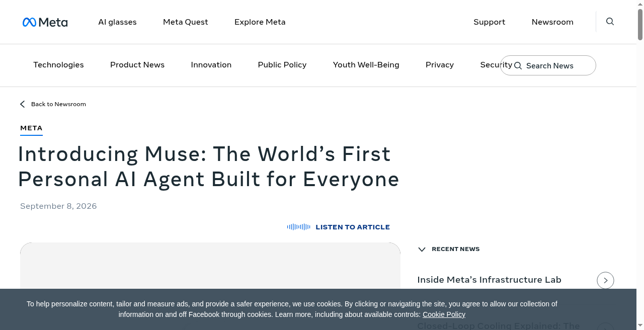
Task: Select the Innovation category
Action: pyautogui.click(x=211, y=65)
